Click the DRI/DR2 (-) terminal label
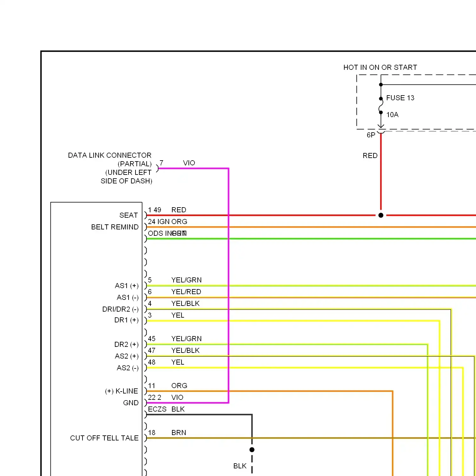This screenshot has width=476, height=476. click(x=120, y=309)
